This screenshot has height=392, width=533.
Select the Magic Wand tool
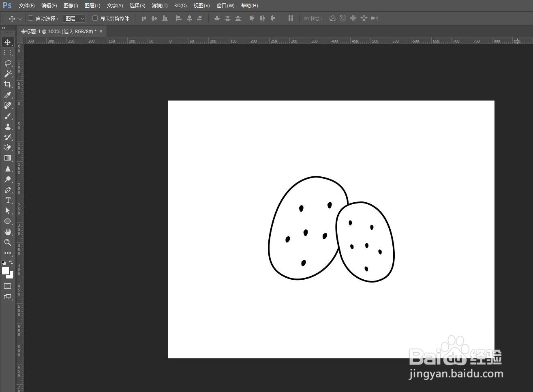(8, 74)
